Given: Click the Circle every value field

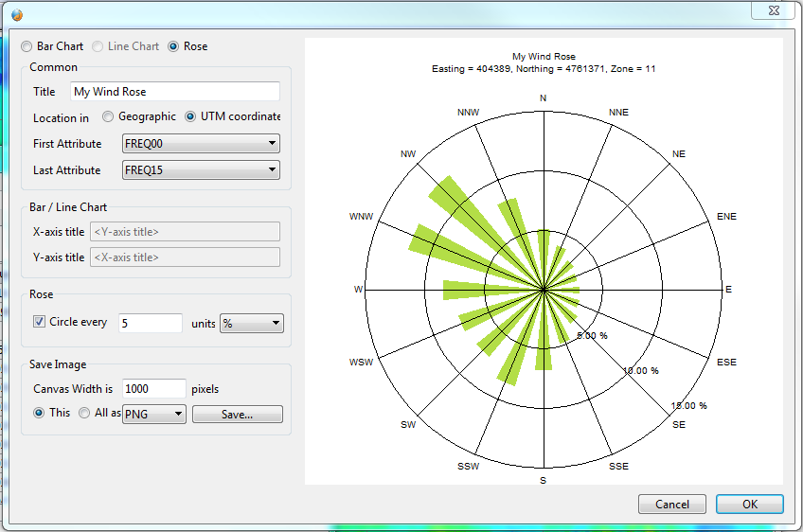Looking at the screenshot, I should tap(149, 323).
